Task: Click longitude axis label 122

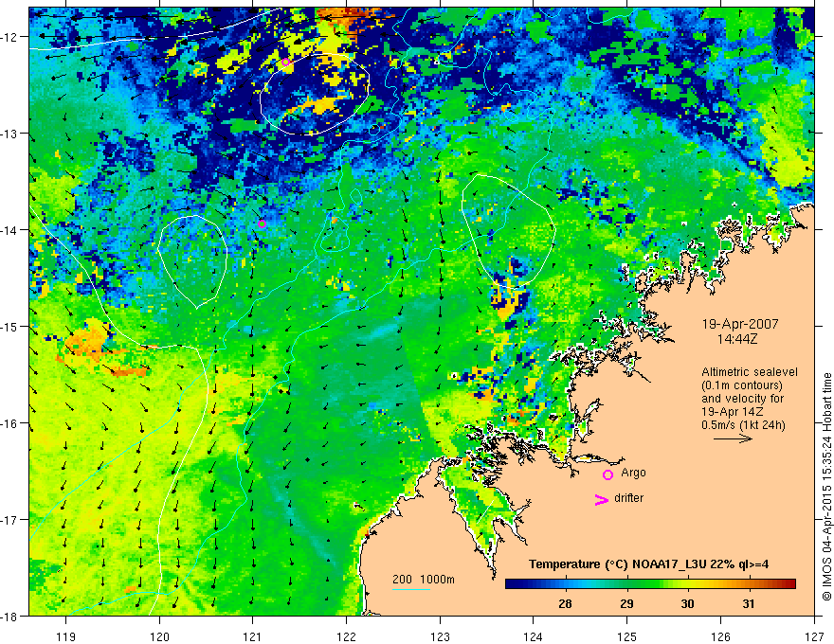Action: [x=346, y=636]
